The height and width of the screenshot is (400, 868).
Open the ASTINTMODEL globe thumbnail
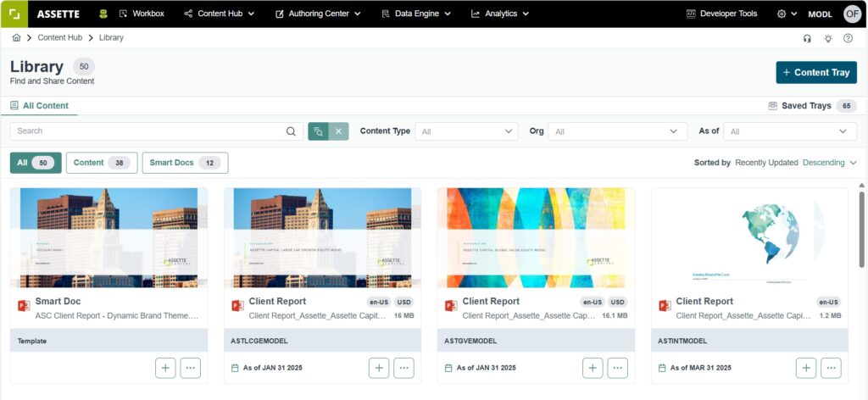[749, 238]
